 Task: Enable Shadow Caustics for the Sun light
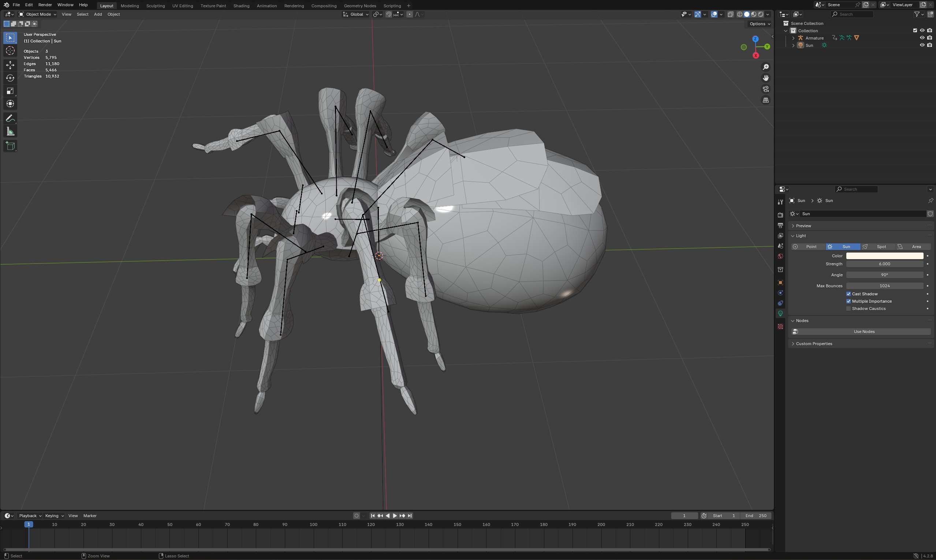(x=849, y=308)
